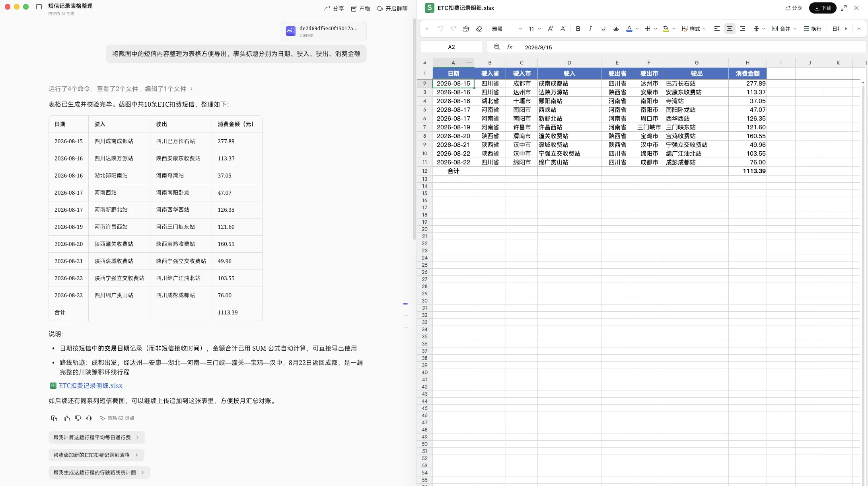This screenshot has height=486, width=868.
Task: Open the 样式 style dropdown
Action: point(694,29)
